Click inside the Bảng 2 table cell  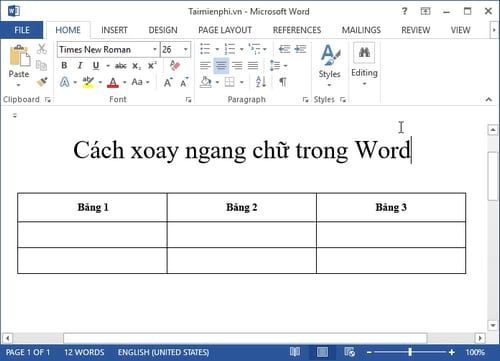[x=242, y=207]
